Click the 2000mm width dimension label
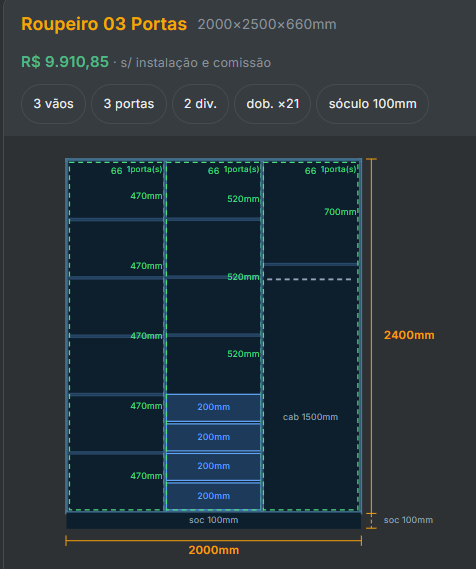Image resolution: width=476 pixels, height=569 pixels. pyautogui.click(x=214, y=550)
